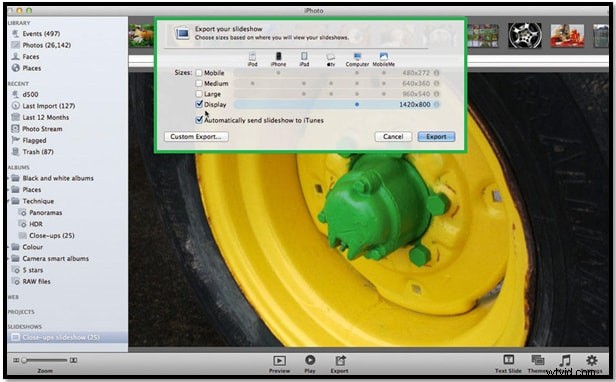Image resolution: width=616 pixels, height=382 pixels.
Task: Select Close-ups slideshow (25) in sidebar
Action: [67, 338]
